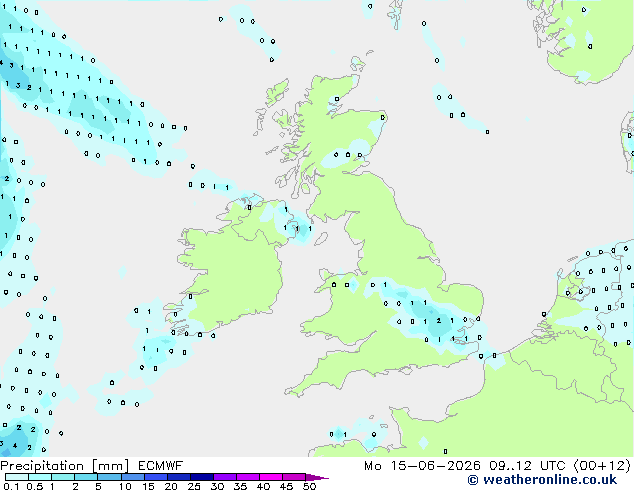
Task: Pick the 35–40 mm violet legend swatch
Action: tap(247, 477)
